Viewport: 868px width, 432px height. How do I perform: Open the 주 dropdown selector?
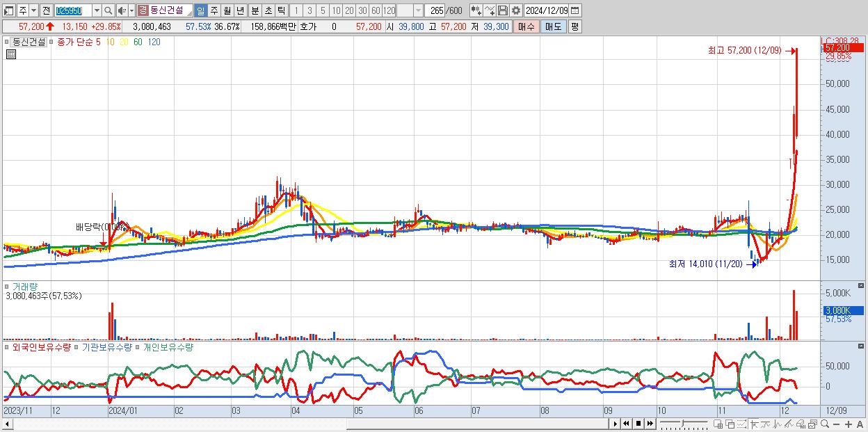coord(28,10)
